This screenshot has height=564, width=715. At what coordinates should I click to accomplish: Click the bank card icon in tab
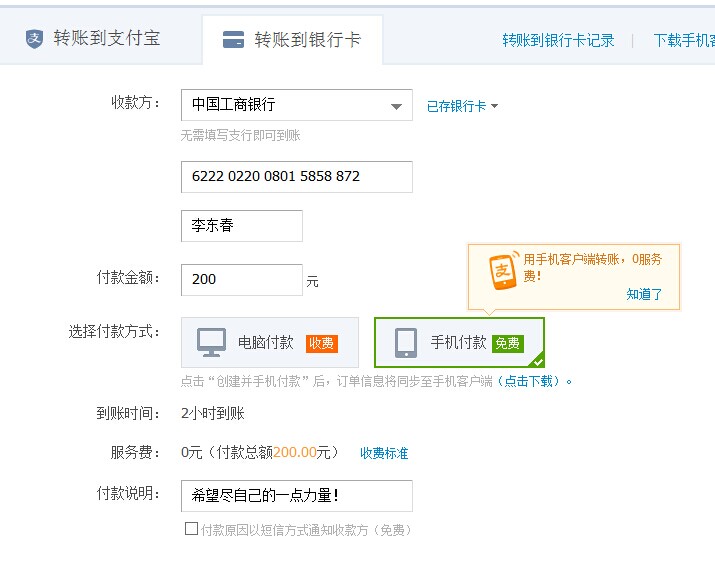(233, 41)
